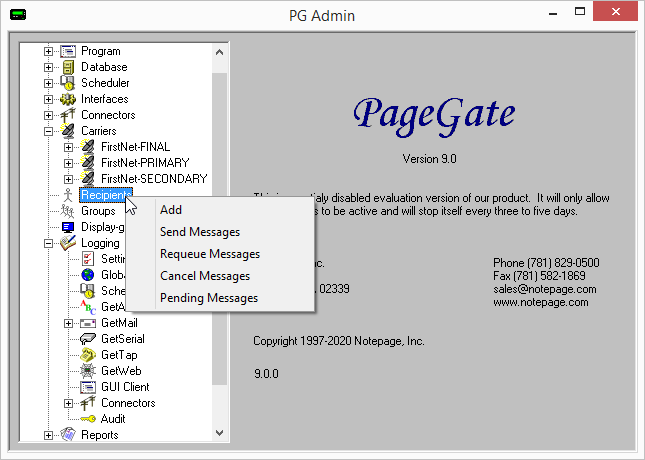This screenshot has width=645, height=460.
Task: Click the Database cabinet icon
Action: pos(68,67)
